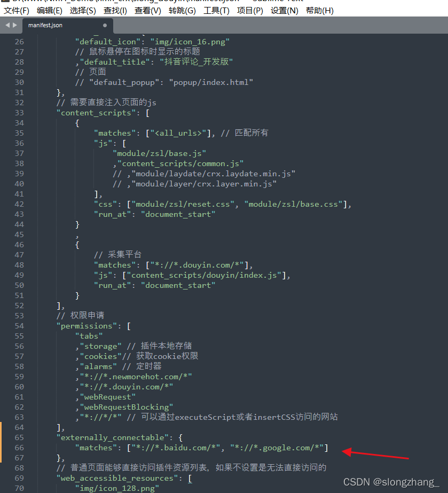Go to previous tab with left arrow
This screenshot has height=493, width=448.
coord(7,25)
